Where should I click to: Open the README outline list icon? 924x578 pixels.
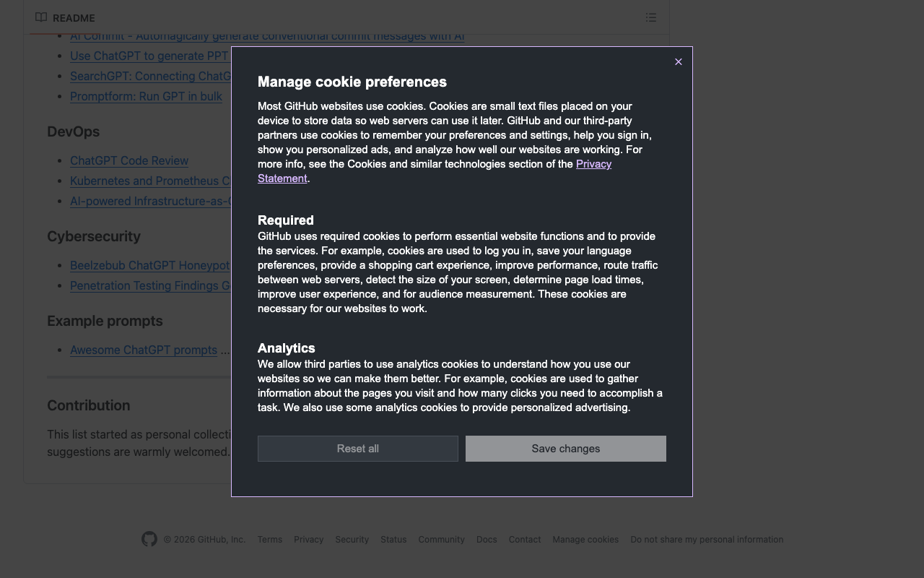tap(651, 17)
